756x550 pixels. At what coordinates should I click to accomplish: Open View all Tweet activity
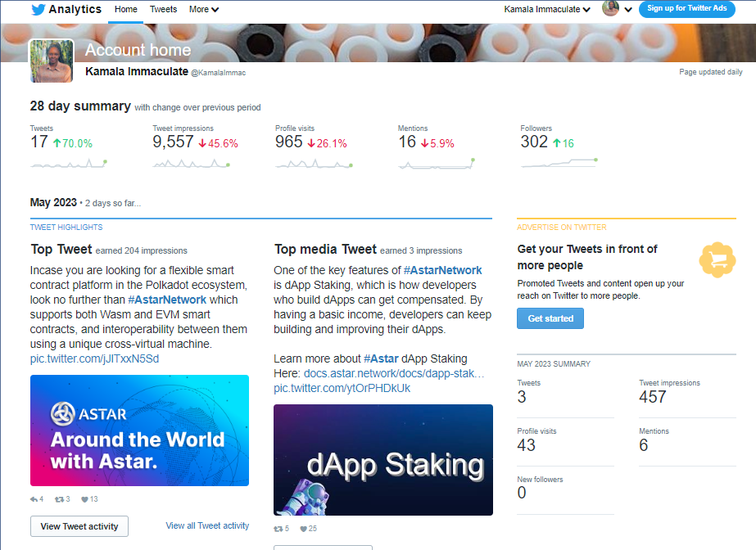[x=206, y=525]
